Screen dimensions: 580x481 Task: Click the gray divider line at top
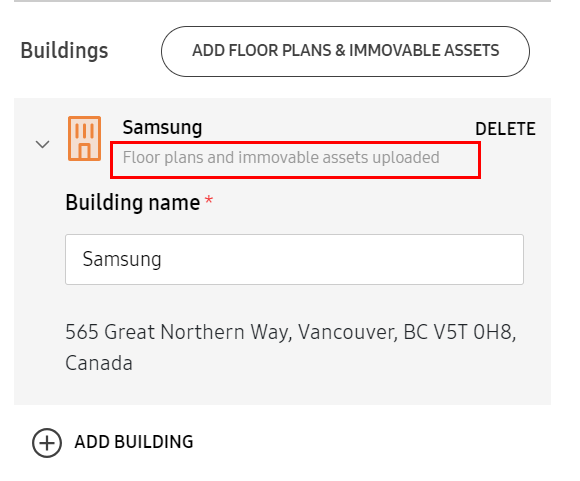(282, 1)
